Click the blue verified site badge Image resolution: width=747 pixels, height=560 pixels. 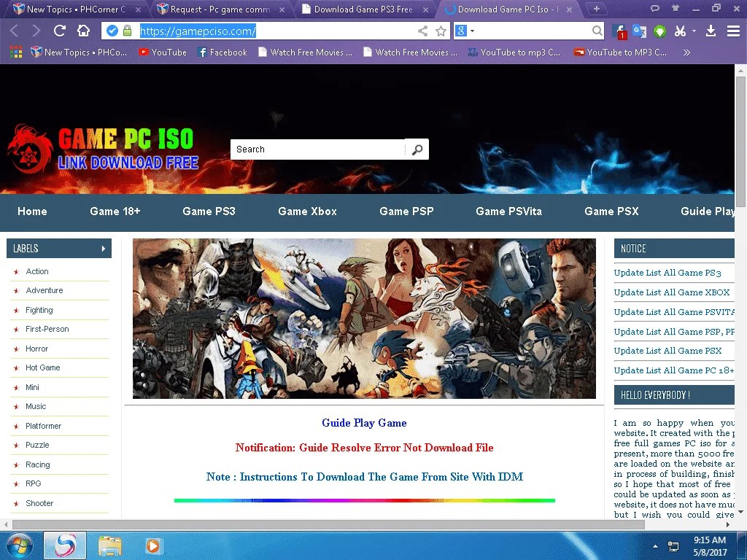(112, 31)
